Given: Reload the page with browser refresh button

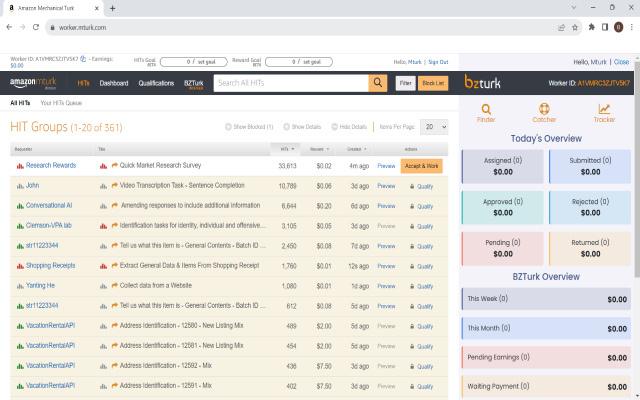Looking at the screenshot, I should [x=36, y=27].
